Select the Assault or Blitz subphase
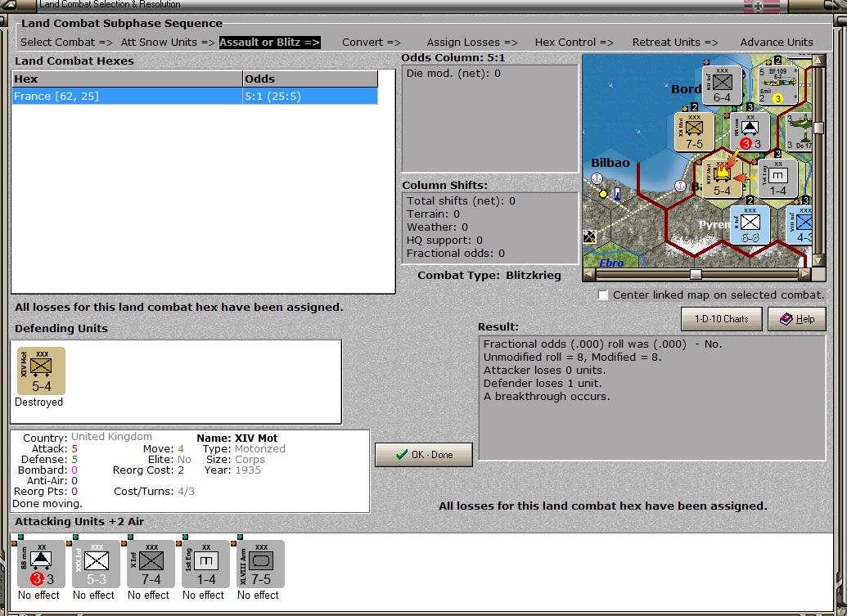The image size is (847, 616). click(x=269, y=42)
